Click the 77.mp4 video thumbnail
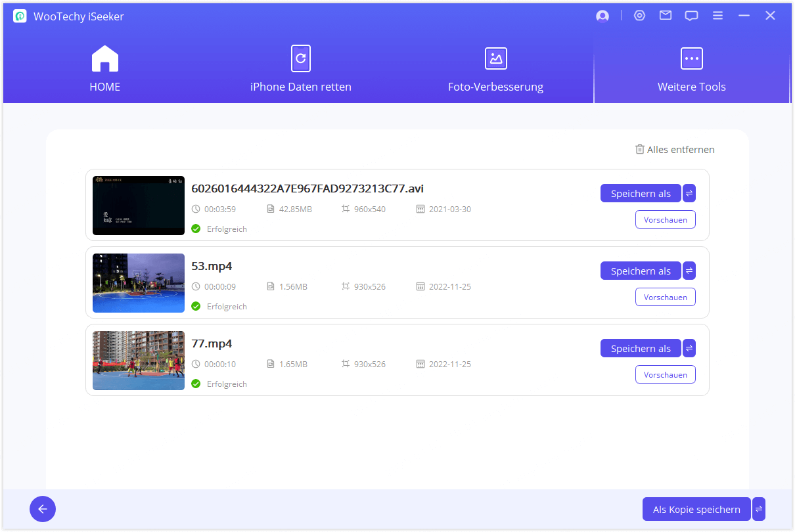This screenshot has height=532, width=795. (x=139, y=361)
